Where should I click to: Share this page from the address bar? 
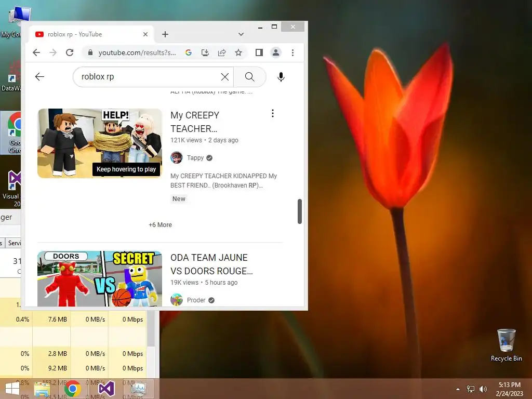click(x=222, y=52)
